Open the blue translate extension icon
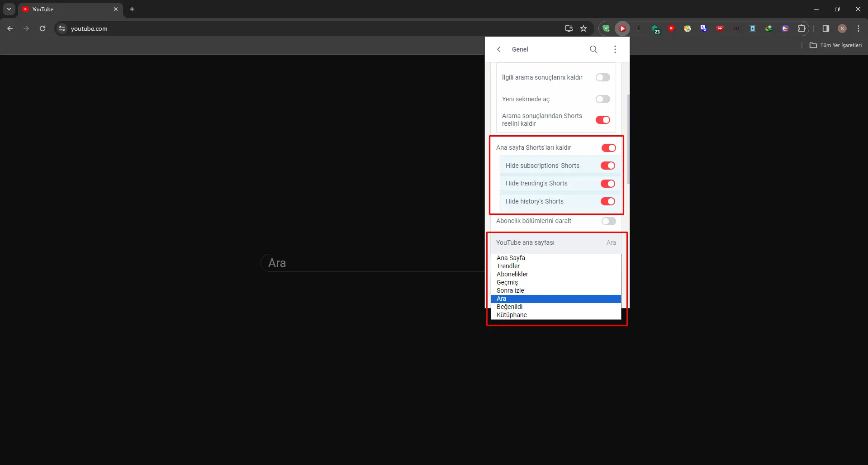This screenshot has height=465, width=868. (704, 28)
